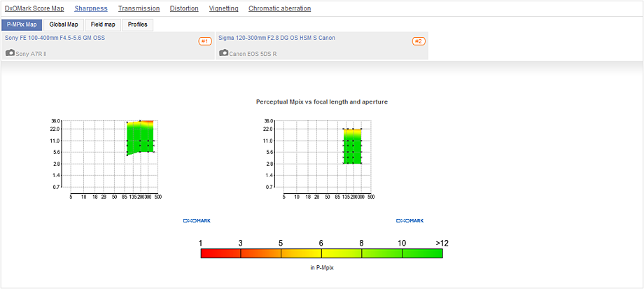This screenshot has width=644, height=289.
Task: Open Sigma 120-300mm F2.8 DG OS HSM S link
Action: (276, 38)
